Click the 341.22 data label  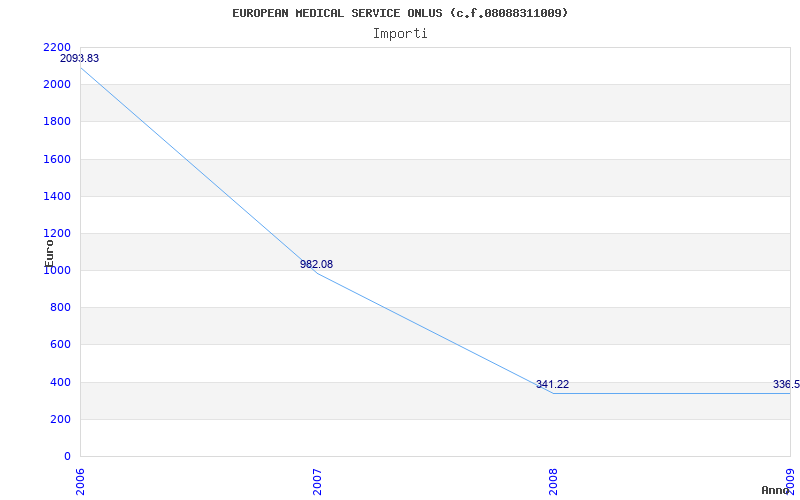tap(552, 385)
